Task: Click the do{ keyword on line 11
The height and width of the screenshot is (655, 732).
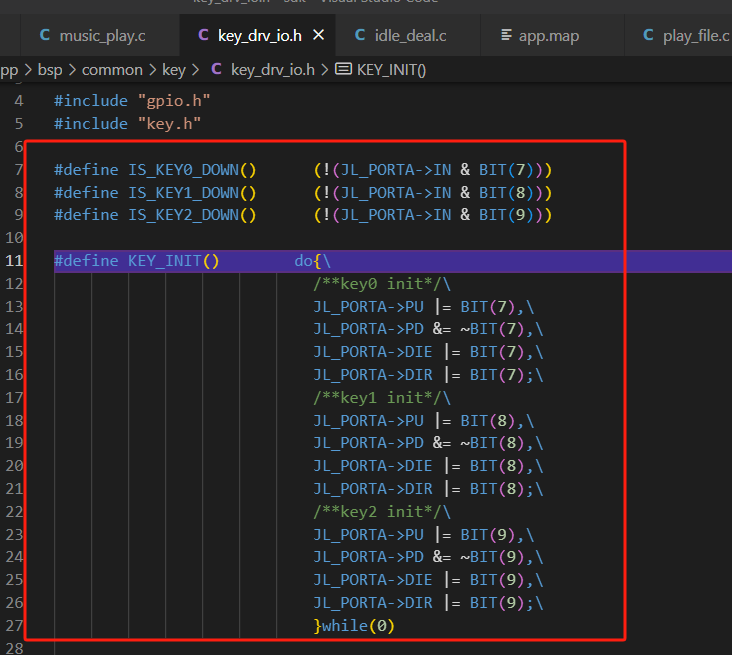Action: pyautogui.click(x=308, y=261)
